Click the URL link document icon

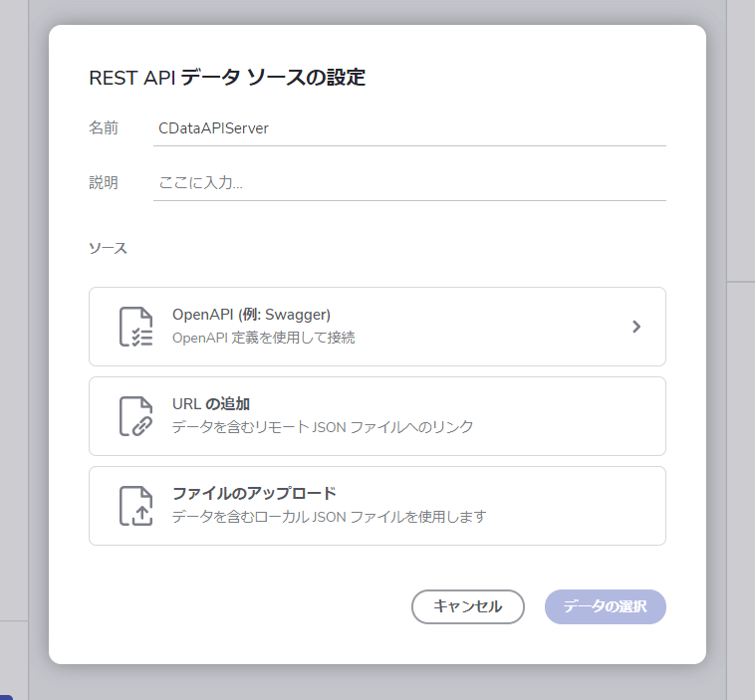click(135, 416)
